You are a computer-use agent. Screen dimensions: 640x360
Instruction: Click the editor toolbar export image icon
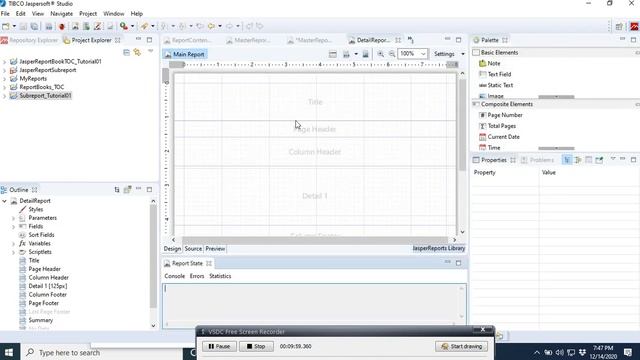tap(365, 54)
